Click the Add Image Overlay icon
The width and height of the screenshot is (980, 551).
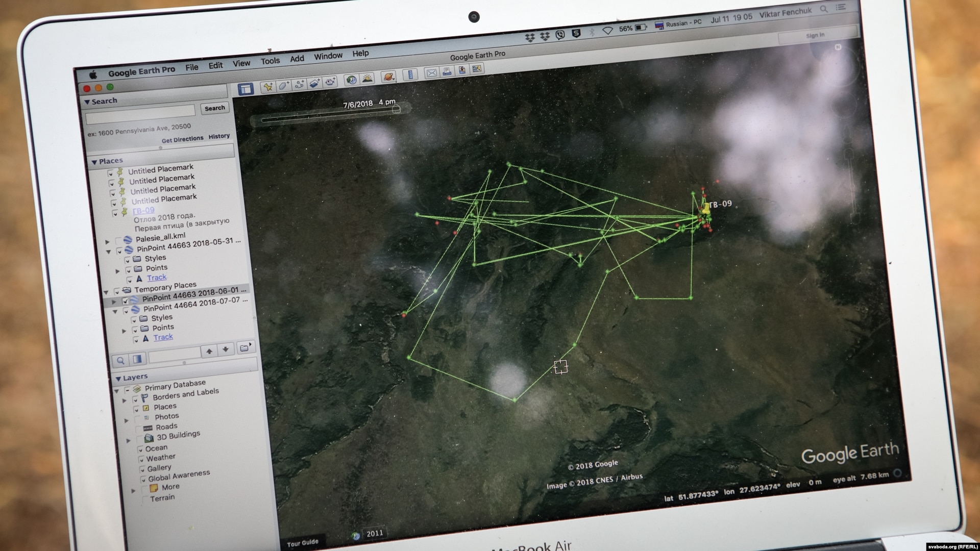coord(314,83)
